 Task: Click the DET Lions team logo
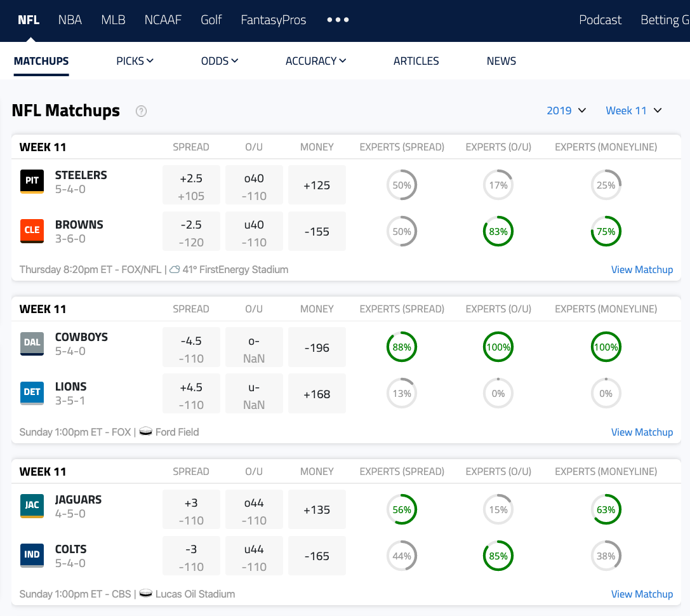tap(32, 392)
